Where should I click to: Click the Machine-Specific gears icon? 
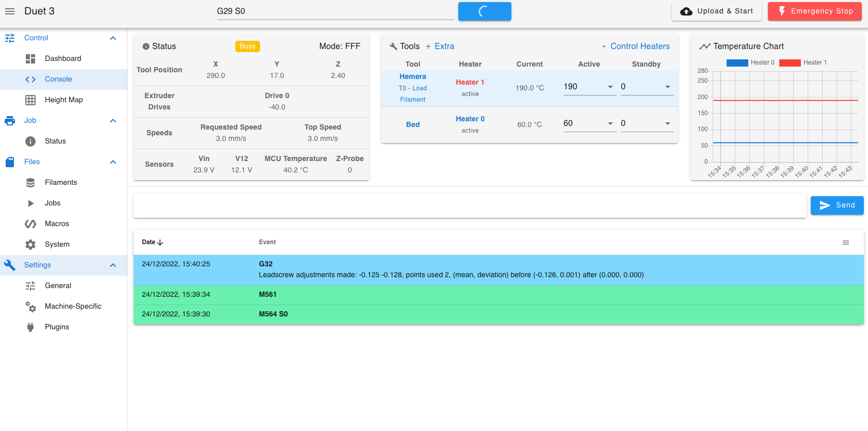(30, 307)
